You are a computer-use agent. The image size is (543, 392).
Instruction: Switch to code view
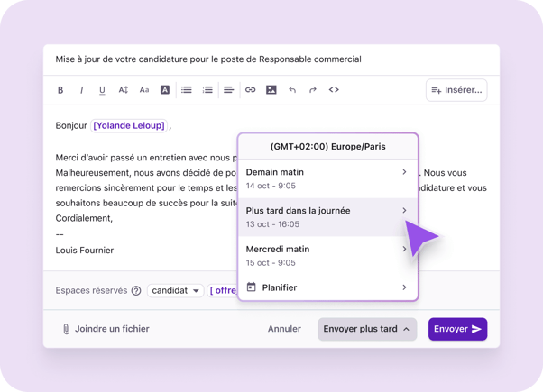(334, 90)
